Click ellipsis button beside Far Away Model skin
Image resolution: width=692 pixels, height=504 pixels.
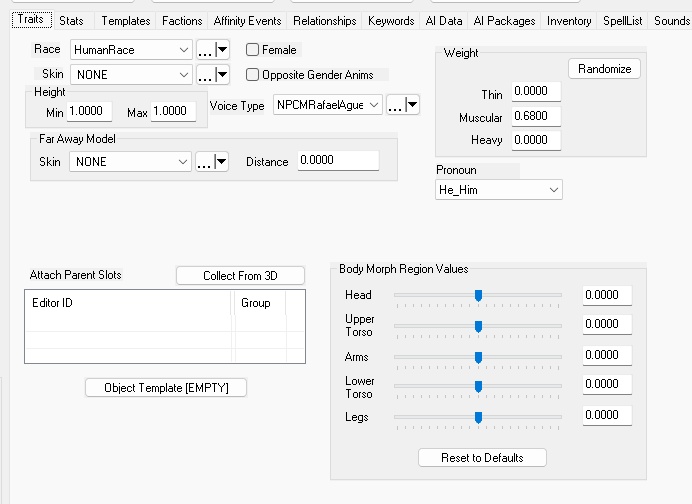(x=205, y=162)
